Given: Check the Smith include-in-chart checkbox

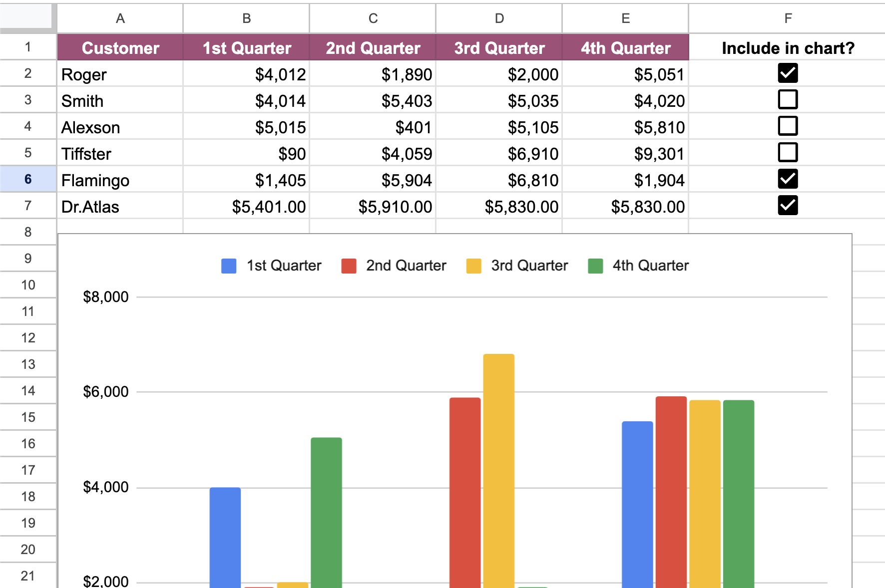Looking at the screenshot, I should 788,100.
